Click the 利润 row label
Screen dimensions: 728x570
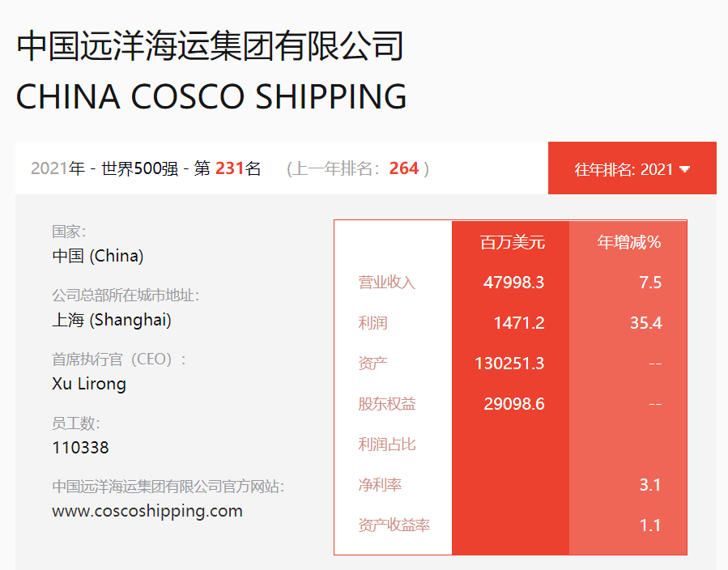coord(373,322)
